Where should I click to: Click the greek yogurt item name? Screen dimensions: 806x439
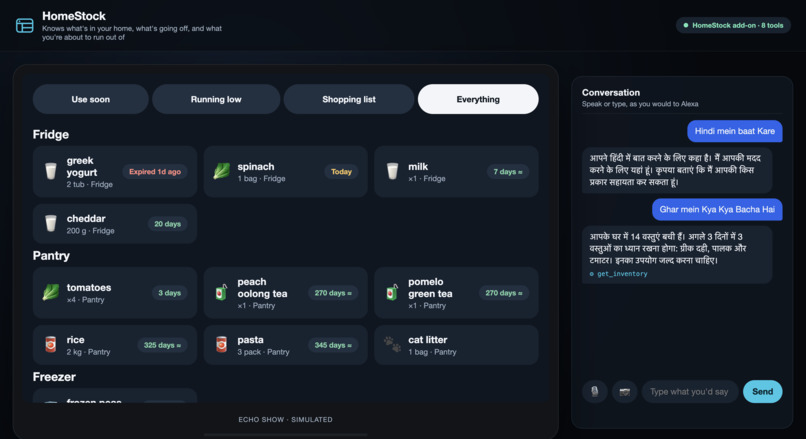pos(82,167)
